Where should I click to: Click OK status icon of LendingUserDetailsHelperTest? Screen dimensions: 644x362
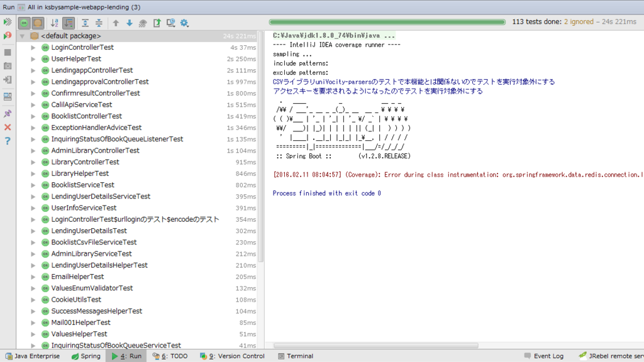[45, 266]
